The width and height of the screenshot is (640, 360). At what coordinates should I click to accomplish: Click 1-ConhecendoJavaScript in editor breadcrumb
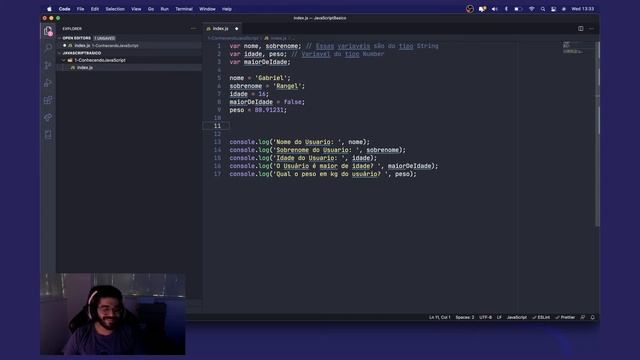[233, 38]
